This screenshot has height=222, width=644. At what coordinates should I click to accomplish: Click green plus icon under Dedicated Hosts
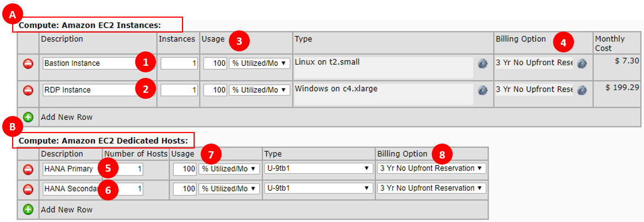pyautogui.click(x=28, y=210)
